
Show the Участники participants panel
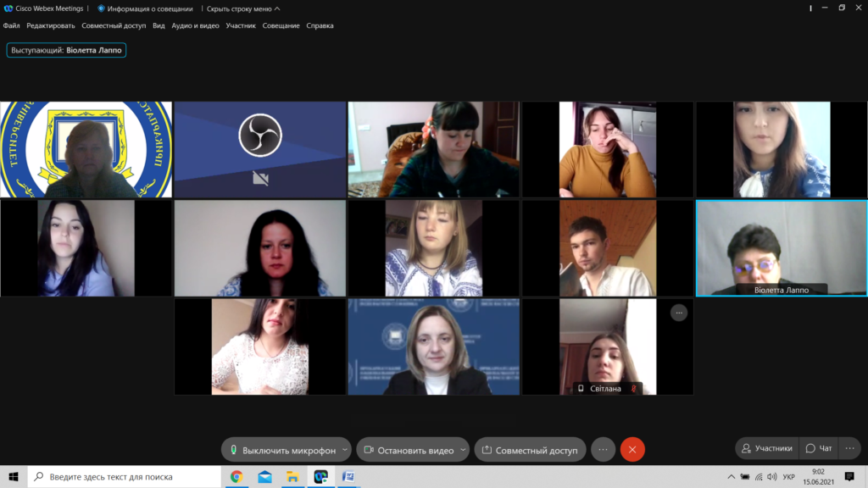pos(766,448)
